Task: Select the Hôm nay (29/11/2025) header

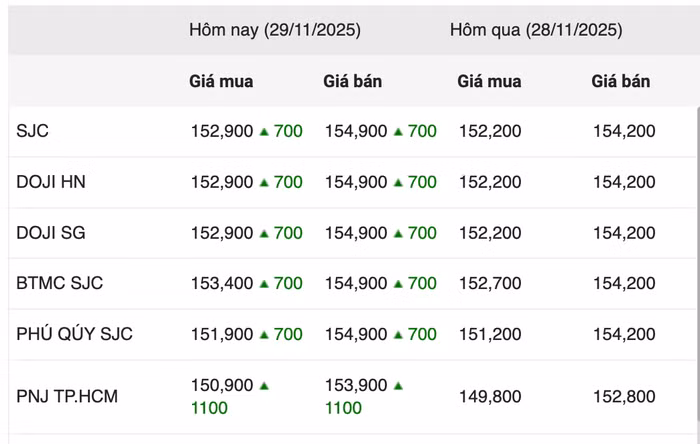Action: pyautogui.click(x=275, y=30)
